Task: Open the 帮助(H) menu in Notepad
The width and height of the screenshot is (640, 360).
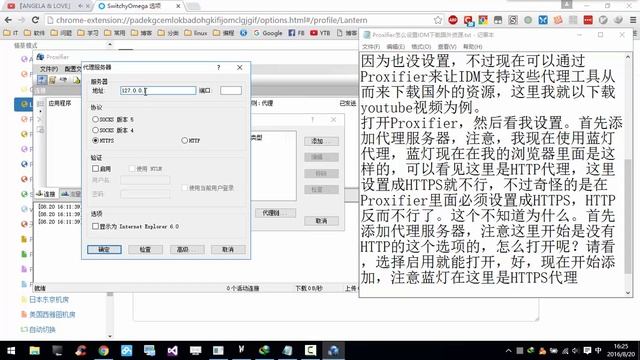Action: click(473, 47)
